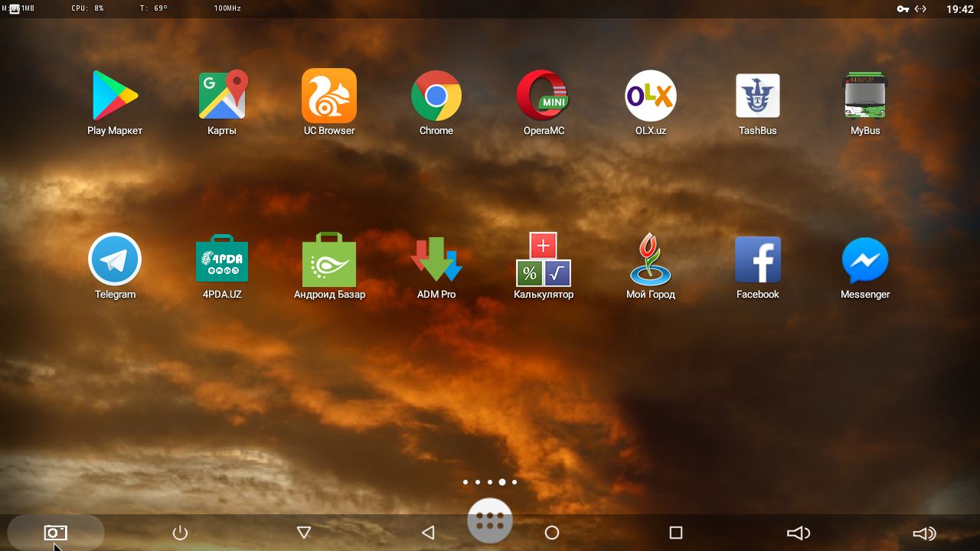
Task: Open the MyBus app
Action: [x=865, y=96]
